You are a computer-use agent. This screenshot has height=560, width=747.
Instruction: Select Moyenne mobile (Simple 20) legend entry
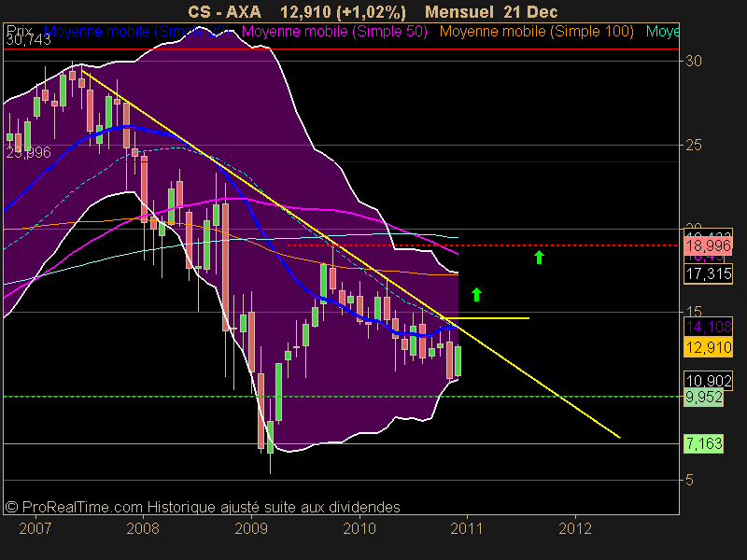click(136, 32)
